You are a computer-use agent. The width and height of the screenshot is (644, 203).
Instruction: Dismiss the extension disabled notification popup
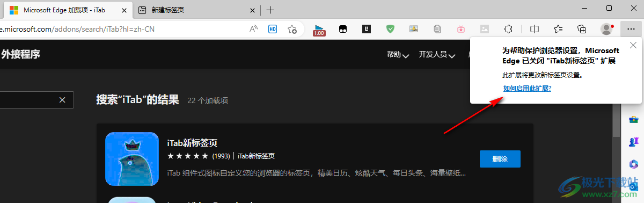click(x=633, y=45)
